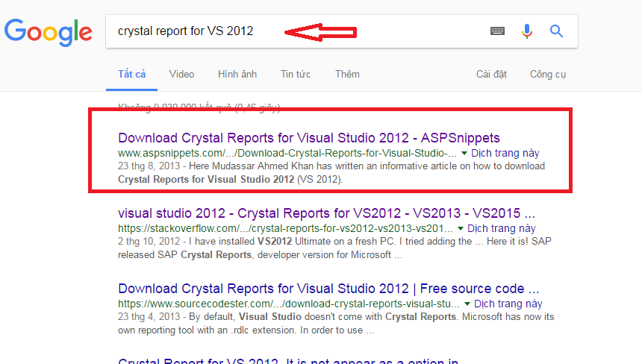The width and height of the screenshot is (642, 364).
Task: Click the snippet mentioning Mudassar Ahmed Khan
Action: pyautogui.click(x=331, y=172)
